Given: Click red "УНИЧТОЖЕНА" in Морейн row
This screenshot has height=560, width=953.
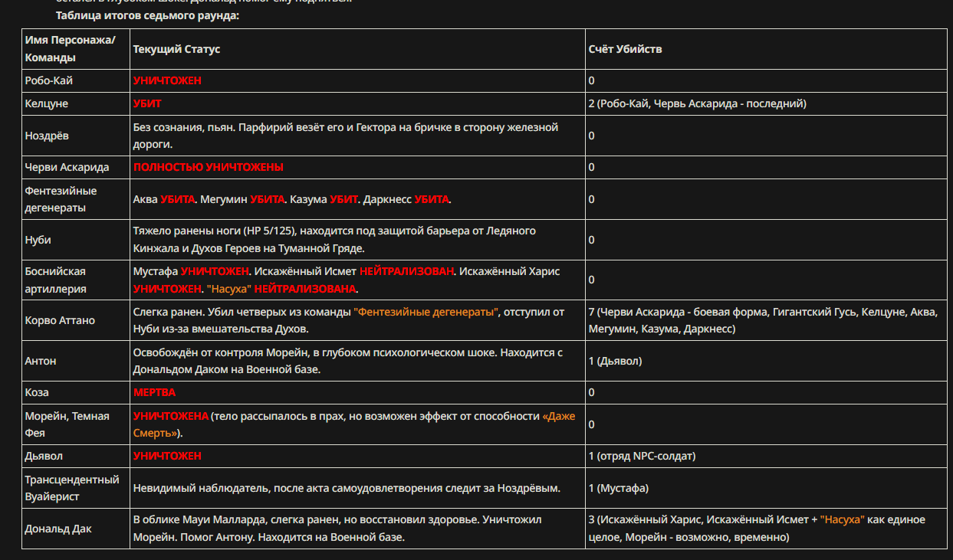Looking at the screenshot, I should (x=171, y=416).
